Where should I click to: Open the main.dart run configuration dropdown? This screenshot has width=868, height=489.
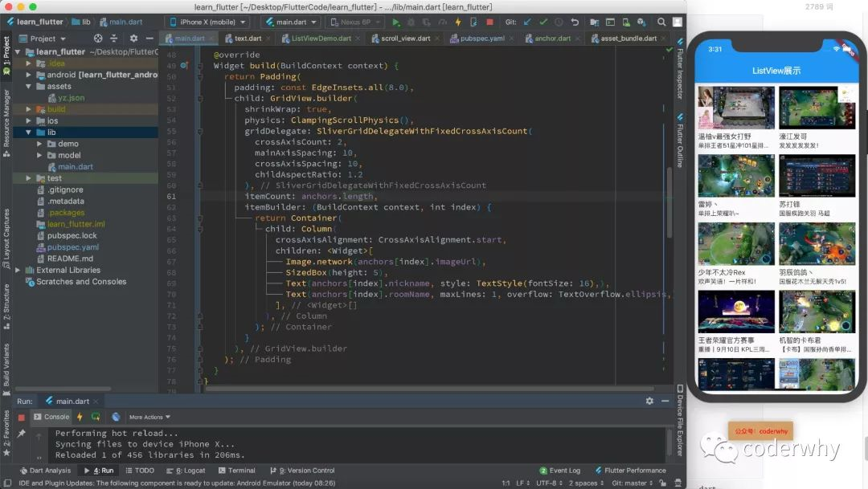coord(290,22)
